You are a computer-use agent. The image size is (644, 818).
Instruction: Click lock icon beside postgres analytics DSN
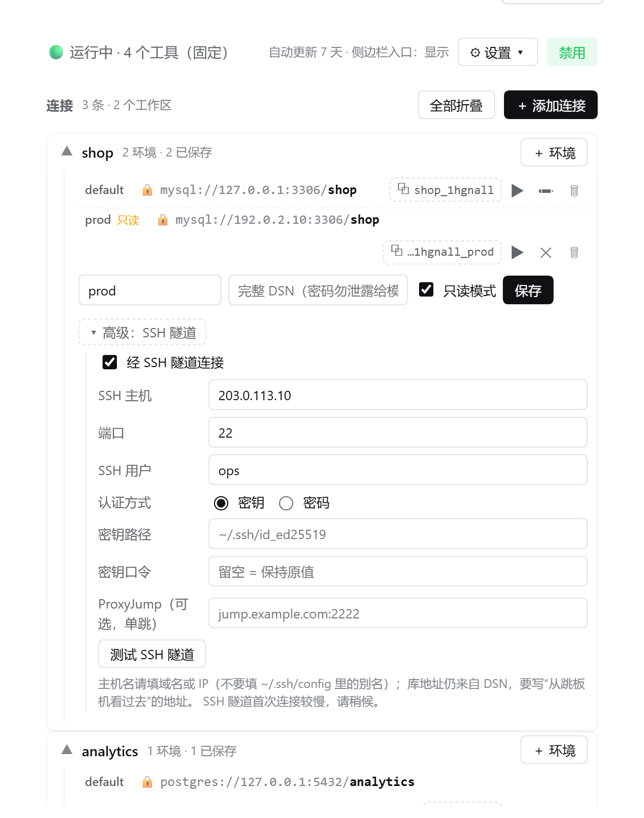pyautogui.click(x=147, y=782)
